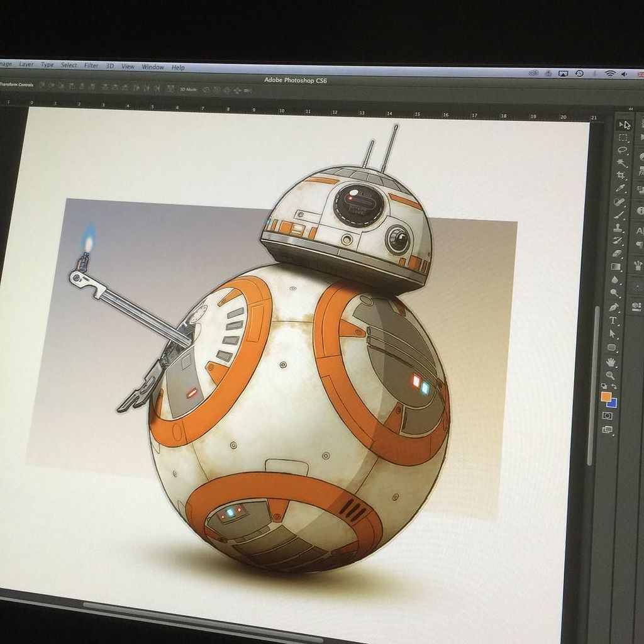644x644 pixels.
Task: Click the volume icon in menu bar
Action: (625, 74)
